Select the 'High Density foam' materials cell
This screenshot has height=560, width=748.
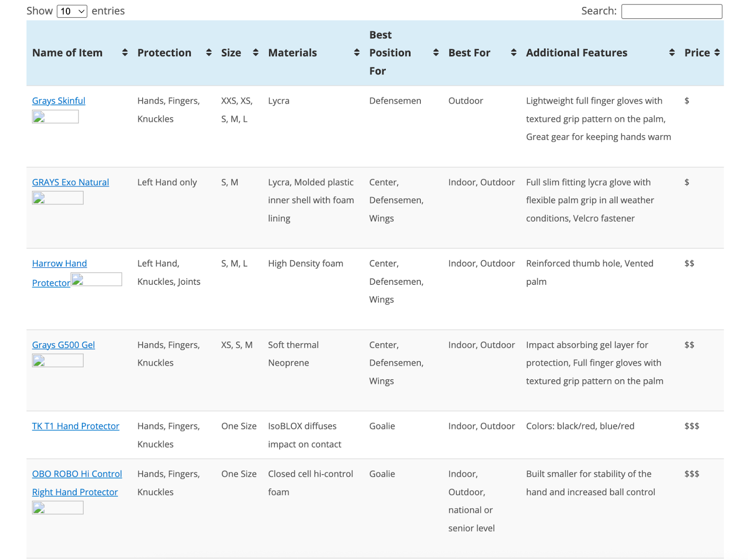pos(306,264)
